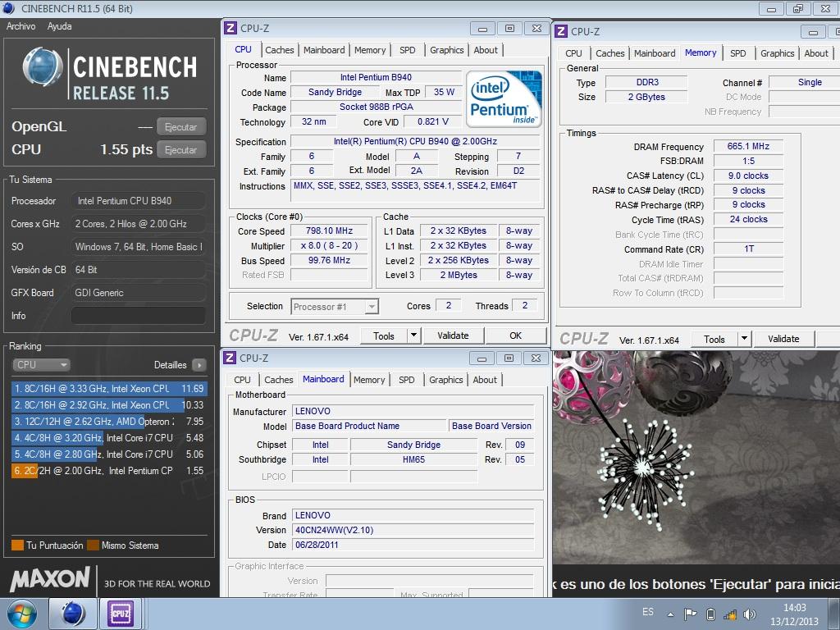This screenshot has height=630, width=840.
Task: Open network signal tray icon
Action: [x=729, y=614]
